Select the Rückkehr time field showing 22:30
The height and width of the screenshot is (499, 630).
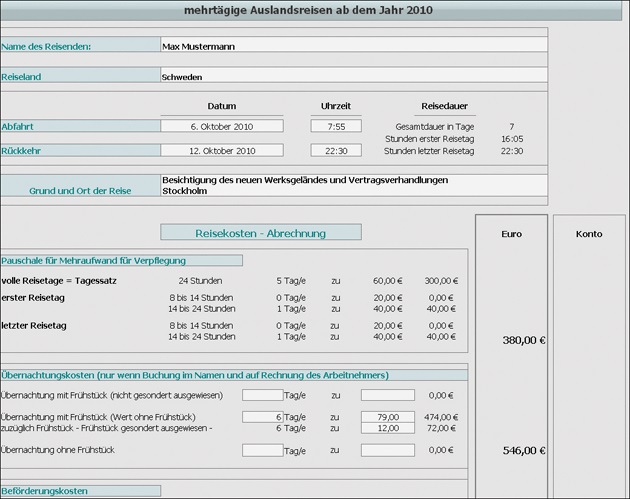coord(335,151)
